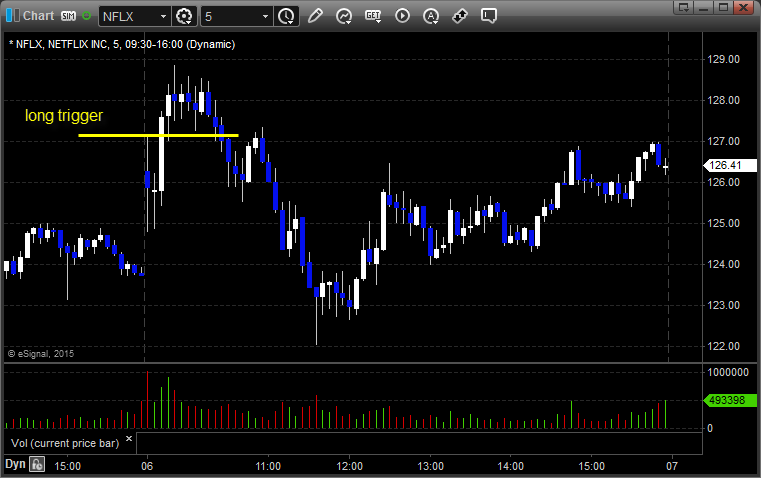Toggle the lock icon next to Dyn
The image size is (761, 478).
click(37, 464)
